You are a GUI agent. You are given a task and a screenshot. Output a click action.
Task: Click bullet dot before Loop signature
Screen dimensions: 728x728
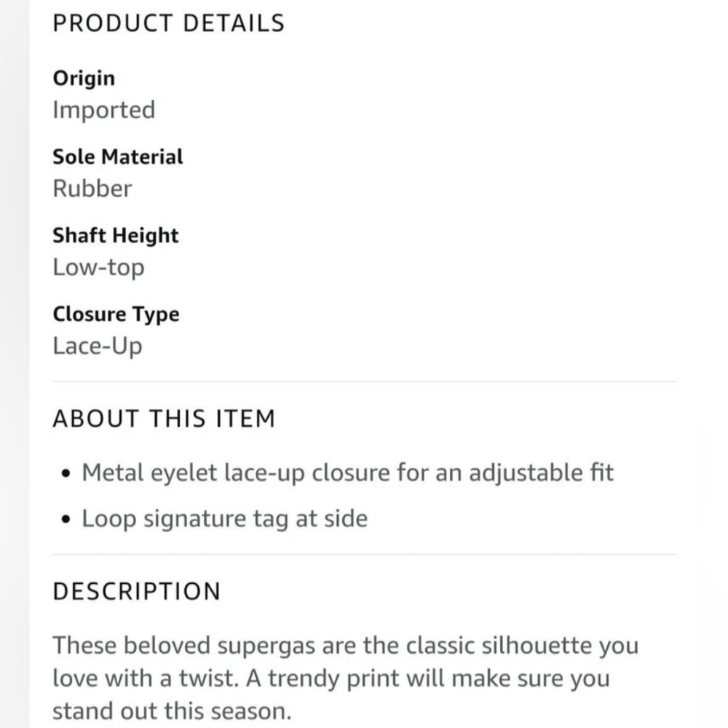66,519
